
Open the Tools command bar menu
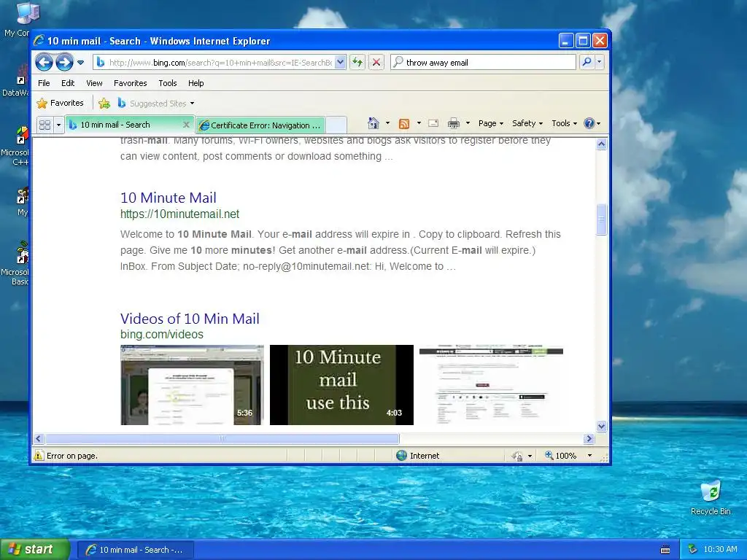[564, 123]
